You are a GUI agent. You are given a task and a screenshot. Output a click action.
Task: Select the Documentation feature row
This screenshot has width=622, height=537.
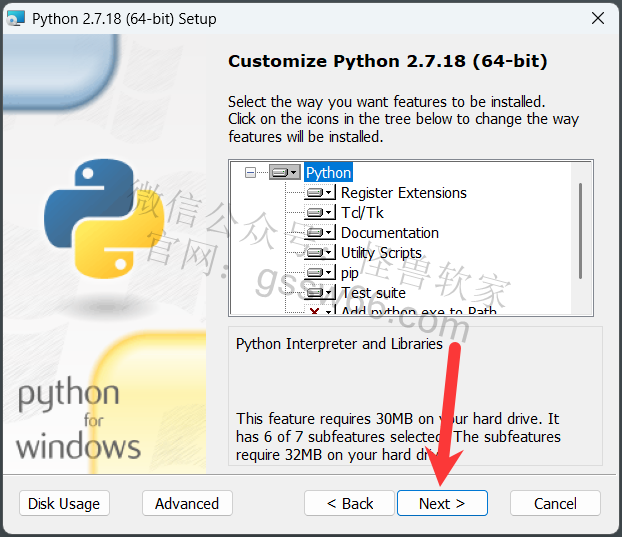click(x=390, y=233)
